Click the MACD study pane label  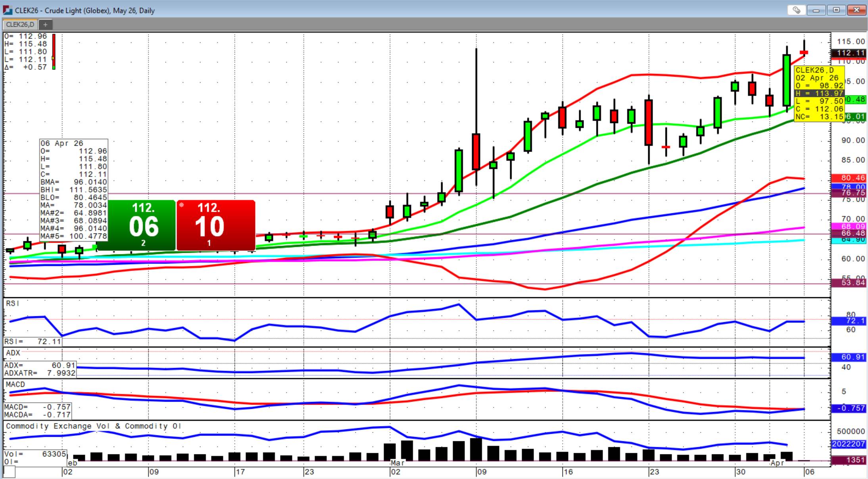pyautogui.click(x=15, y=385)
